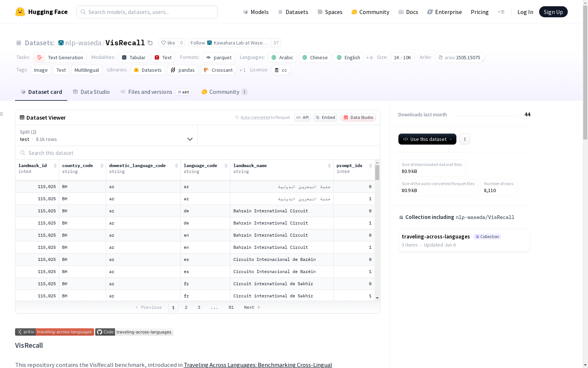Image resolution: width=588 pixels, height=368 pixels.
Task: Open the API button in Dataset Viewer
Action: pyautogui.click(x=302, y=117)
